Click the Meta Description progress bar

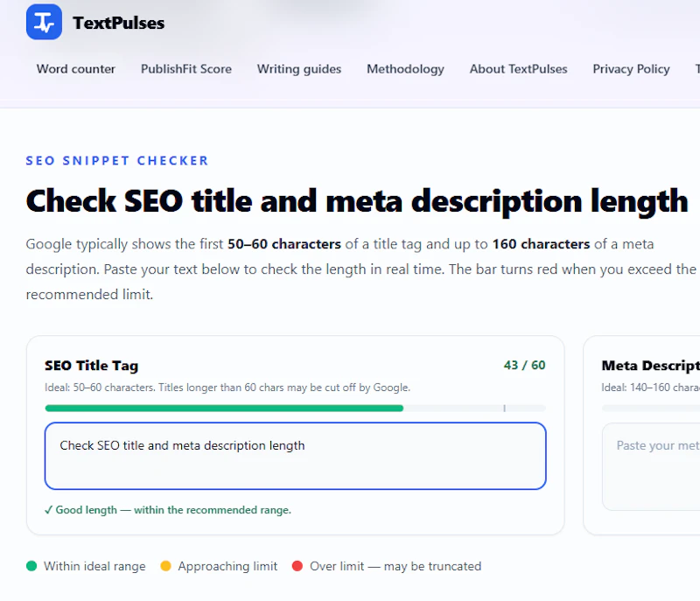click(x=651, y=409)
